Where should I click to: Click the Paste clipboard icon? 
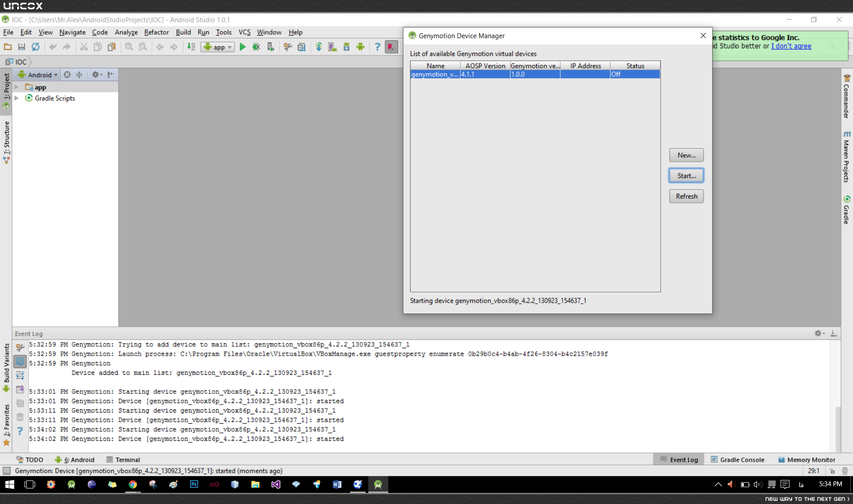coord(112,47)
